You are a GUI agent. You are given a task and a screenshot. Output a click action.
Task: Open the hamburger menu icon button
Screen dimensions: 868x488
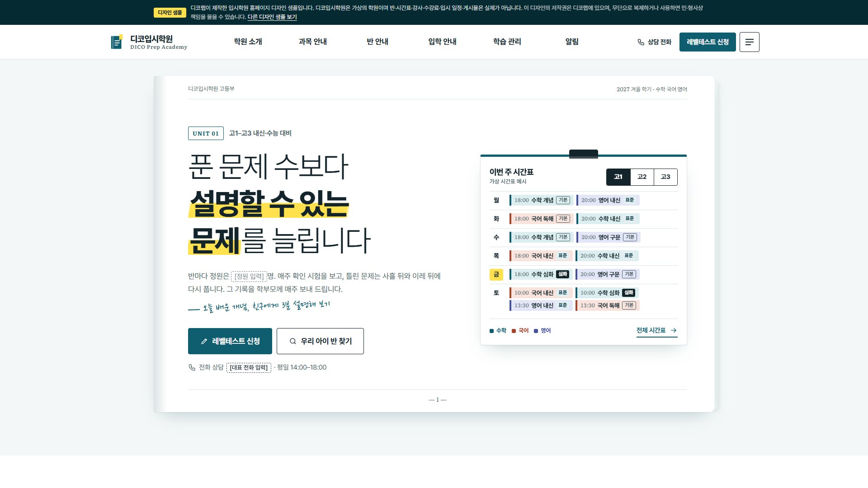point(749,42)
